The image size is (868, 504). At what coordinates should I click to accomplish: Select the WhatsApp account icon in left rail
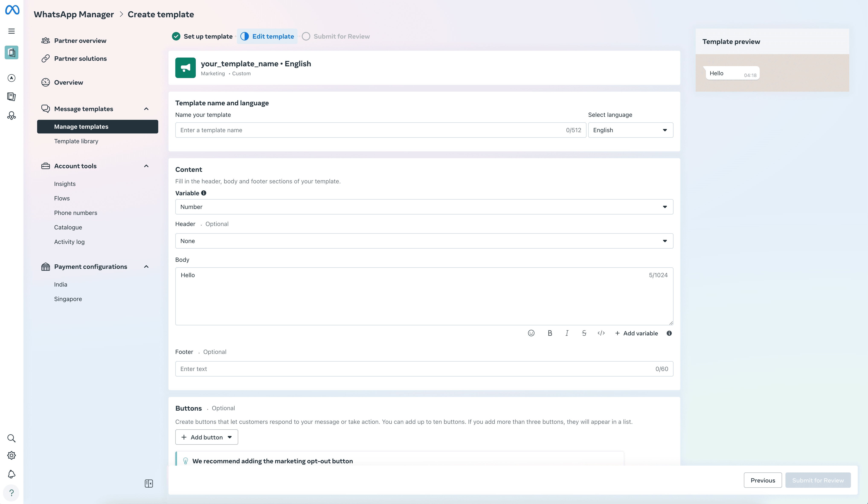(11, 52)
